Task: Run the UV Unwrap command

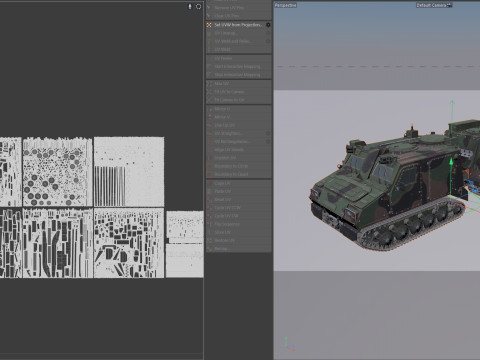Action: (239, 33)
